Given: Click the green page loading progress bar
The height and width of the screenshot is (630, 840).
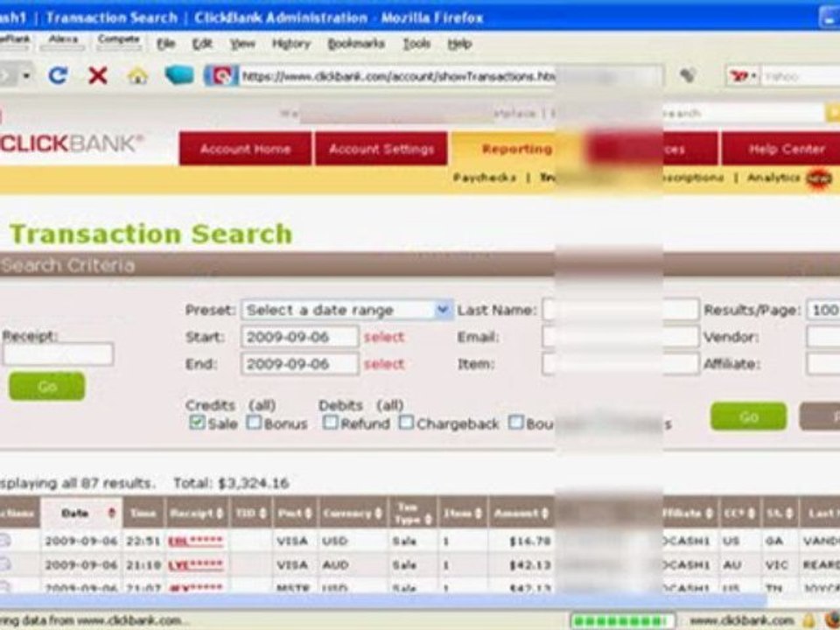Looking at the screenshot, I should (622, 621).
